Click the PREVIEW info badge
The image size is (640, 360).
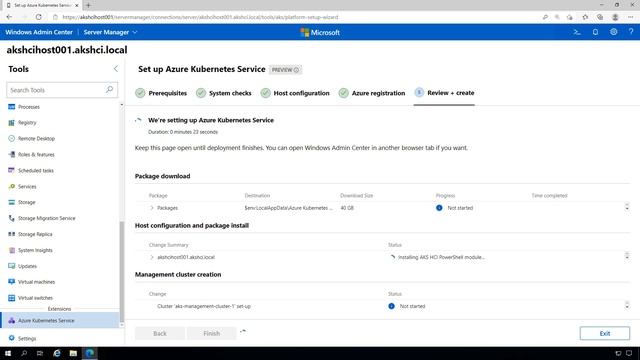pyautogui.click(x=285, y=70)
